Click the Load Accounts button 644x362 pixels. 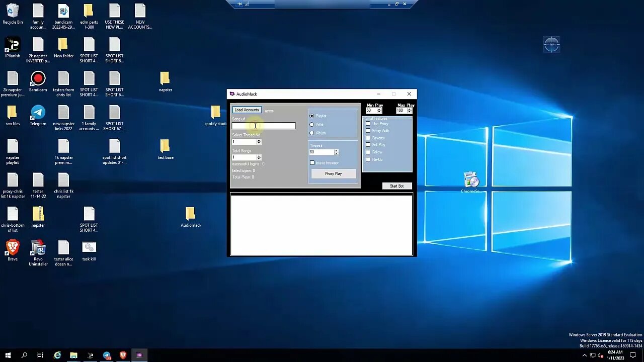coord(247,110)
